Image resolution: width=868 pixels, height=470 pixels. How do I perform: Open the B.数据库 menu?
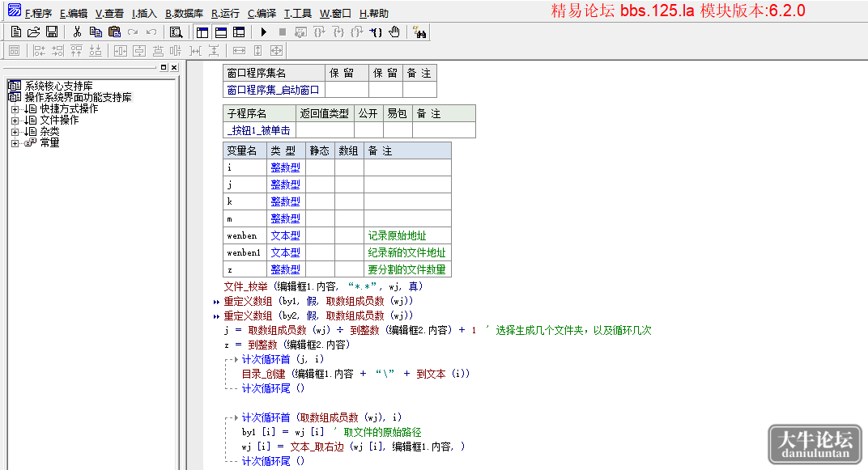[x=185, y=13]
